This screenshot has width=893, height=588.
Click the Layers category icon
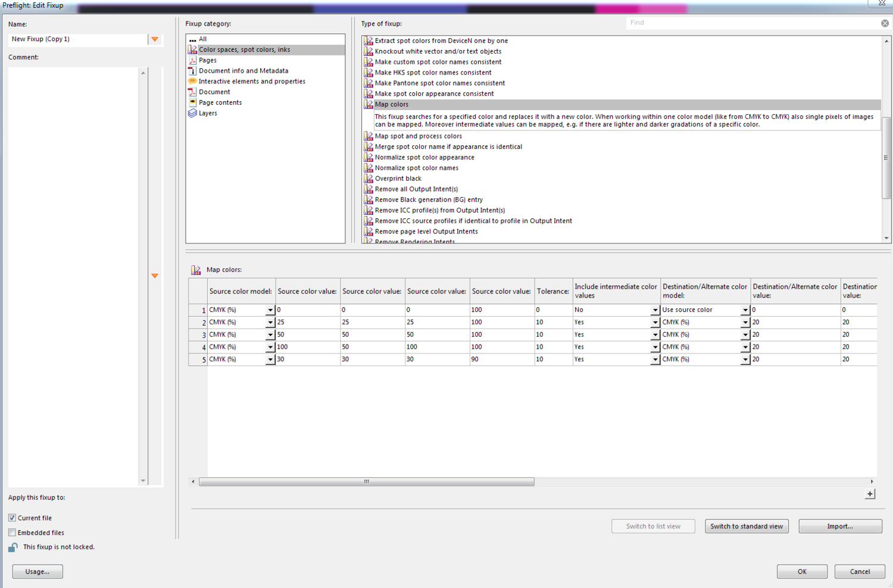pyautogui.click(x=192, y=113)
